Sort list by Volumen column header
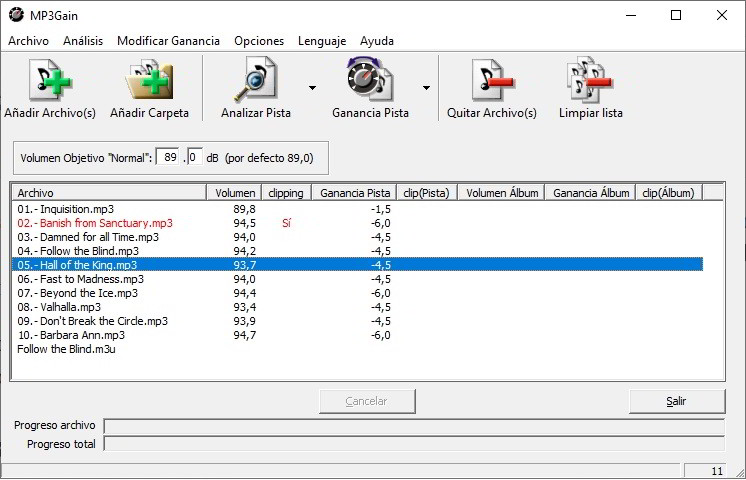This screenshot has height=480, width=746. (235, 192)
